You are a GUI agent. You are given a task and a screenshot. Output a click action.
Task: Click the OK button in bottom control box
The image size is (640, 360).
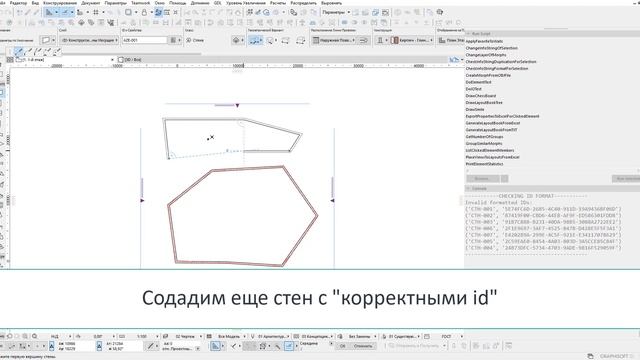click(x=342, y=346)
